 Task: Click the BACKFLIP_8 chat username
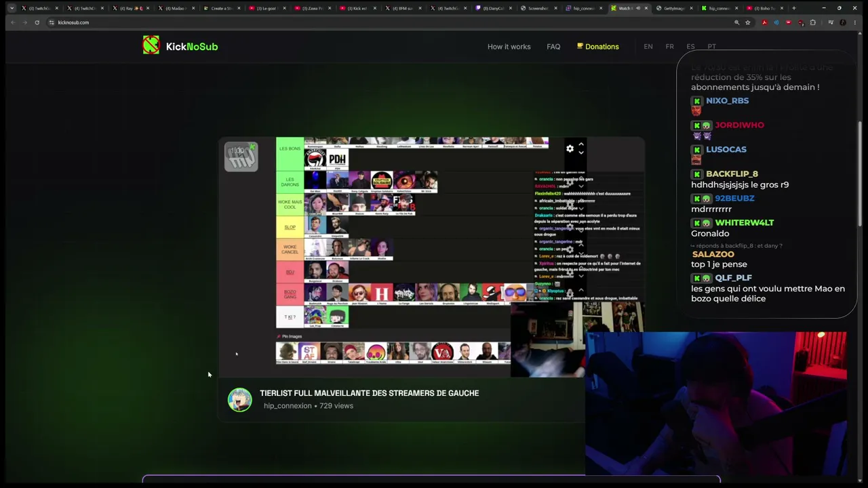point(732,174)
